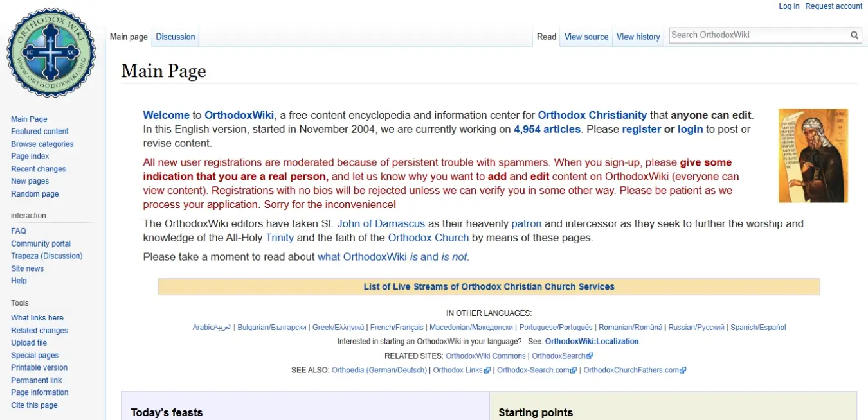Open Permanent link tool

pyautogui.click(x=37, y=381)
